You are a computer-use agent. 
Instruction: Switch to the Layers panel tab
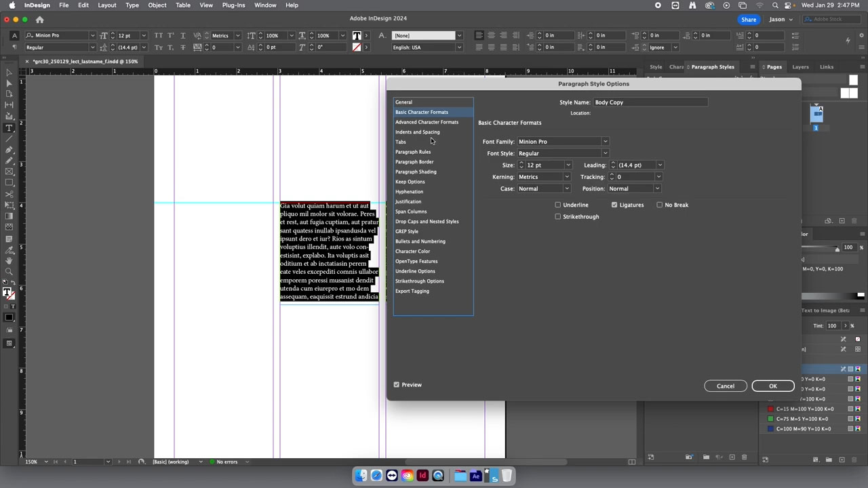pyautogui.click(x=800, y=67)
